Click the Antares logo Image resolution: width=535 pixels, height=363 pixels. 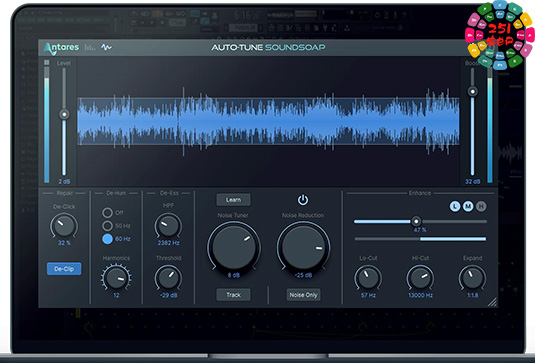pos(61,48)
